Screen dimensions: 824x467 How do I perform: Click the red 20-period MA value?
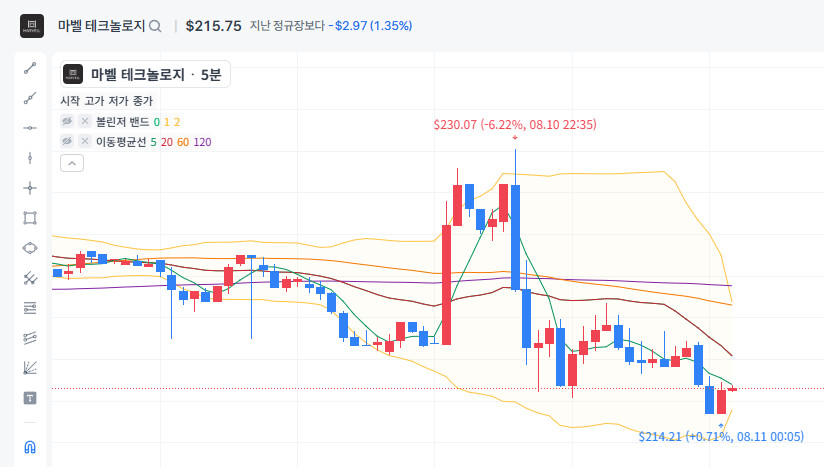pos(167,142)
